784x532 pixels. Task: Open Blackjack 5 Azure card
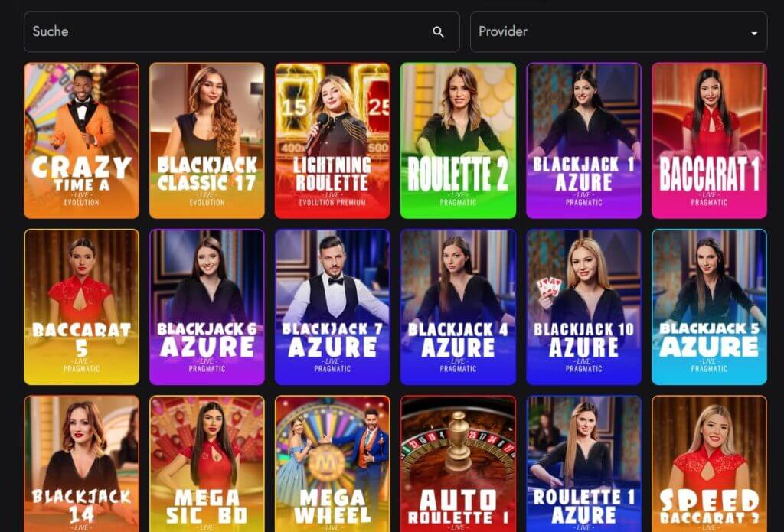(x=709, y=307)
